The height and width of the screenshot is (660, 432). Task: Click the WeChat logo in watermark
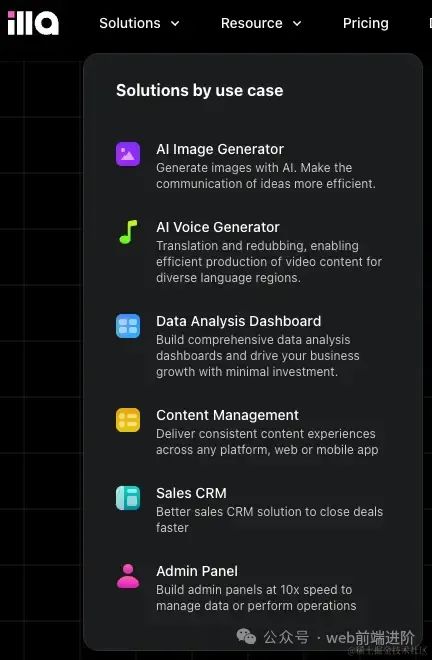tap(246, 636)
